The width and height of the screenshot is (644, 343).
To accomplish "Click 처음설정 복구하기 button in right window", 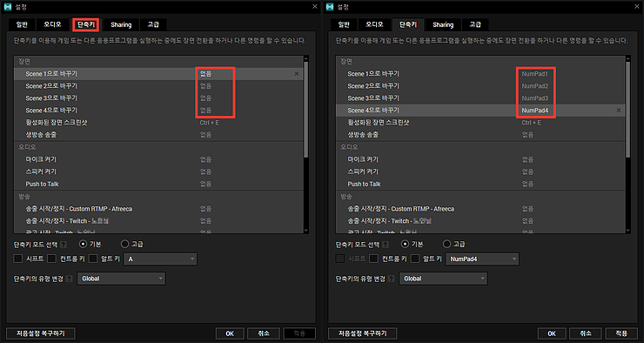I will click(x=363, y=333).
